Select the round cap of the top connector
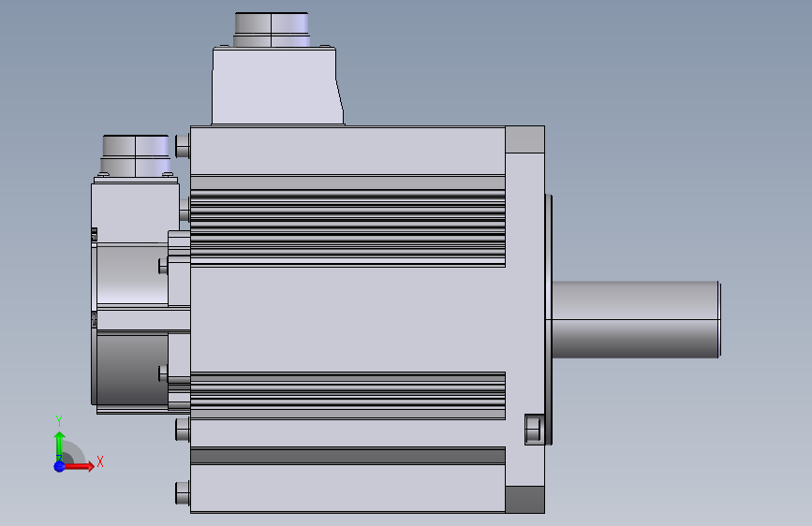 (x=272, y=30)
